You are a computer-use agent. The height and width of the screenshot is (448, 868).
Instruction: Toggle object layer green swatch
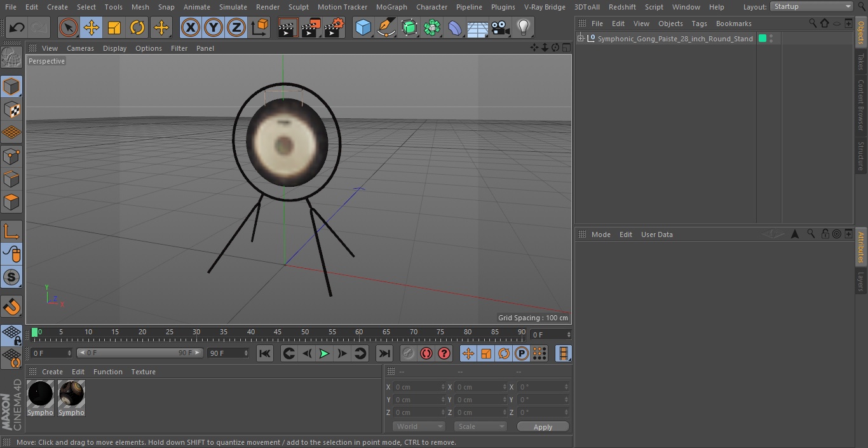(763, 38)
